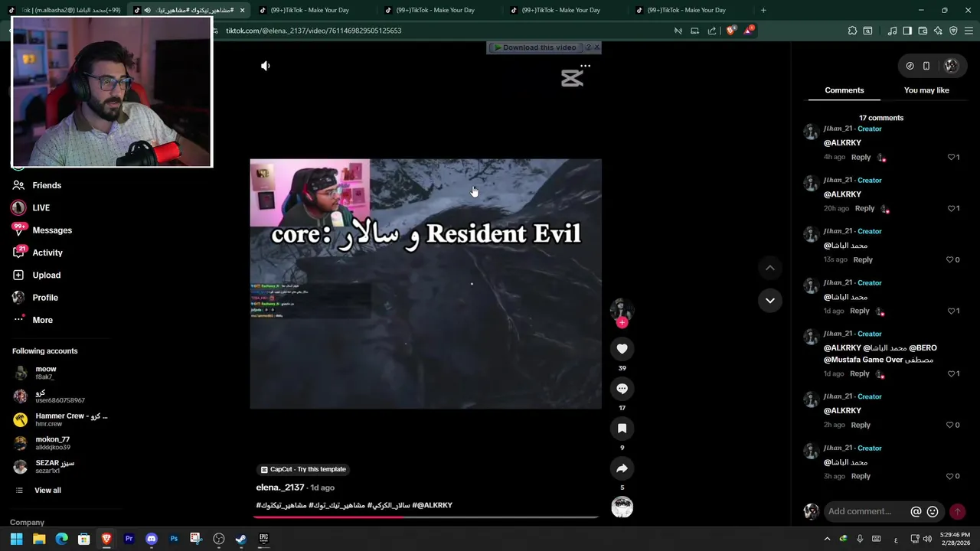Post comment with the red send arrow
980x551 pixels.
[957, 512]
